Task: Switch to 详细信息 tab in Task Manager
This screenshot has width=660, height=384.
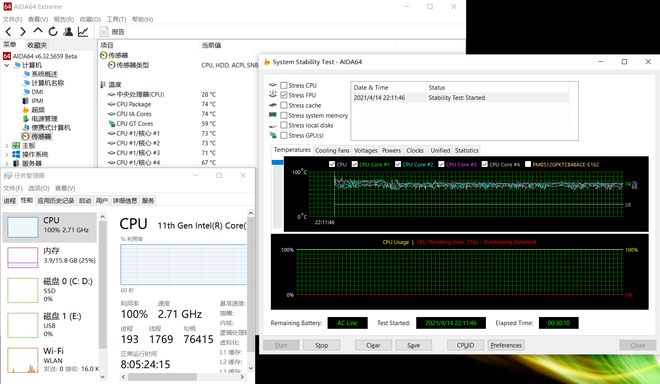Action: point(125,201)
